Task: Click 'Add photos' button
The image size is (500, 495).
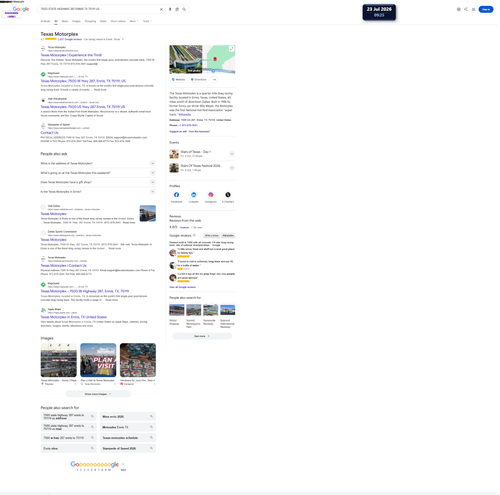Action: click(x=228, y=236)
